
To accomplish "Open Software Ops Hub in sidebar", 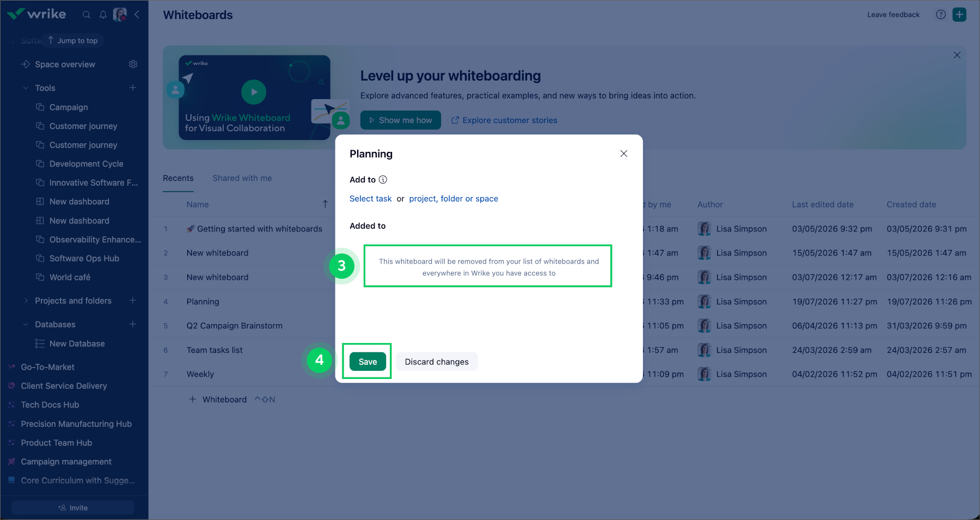I will coord(84,258).
